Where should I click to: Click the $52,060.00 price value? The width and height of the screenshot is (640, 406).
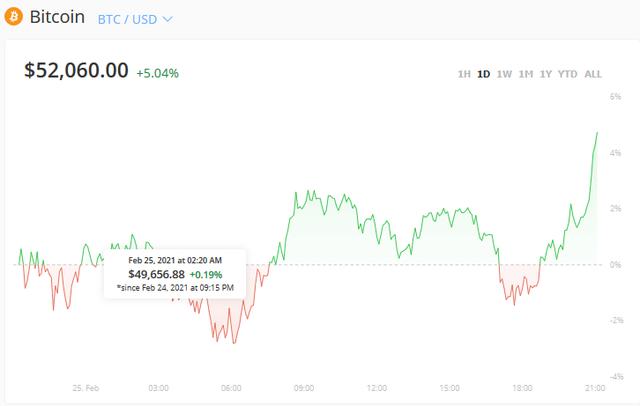pyautogui.click(x=76, y=70)
